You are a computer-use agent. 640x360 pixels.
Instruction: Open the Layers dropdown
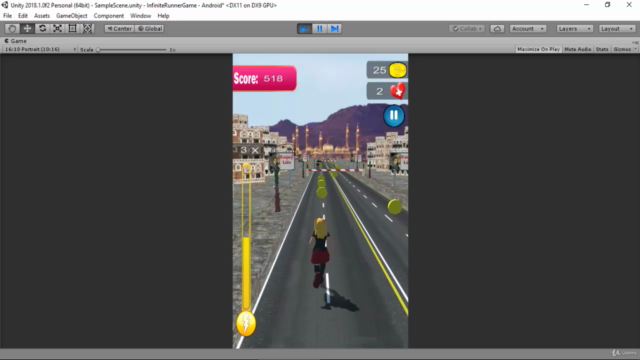pyautogui.click(x=574, y=29)
